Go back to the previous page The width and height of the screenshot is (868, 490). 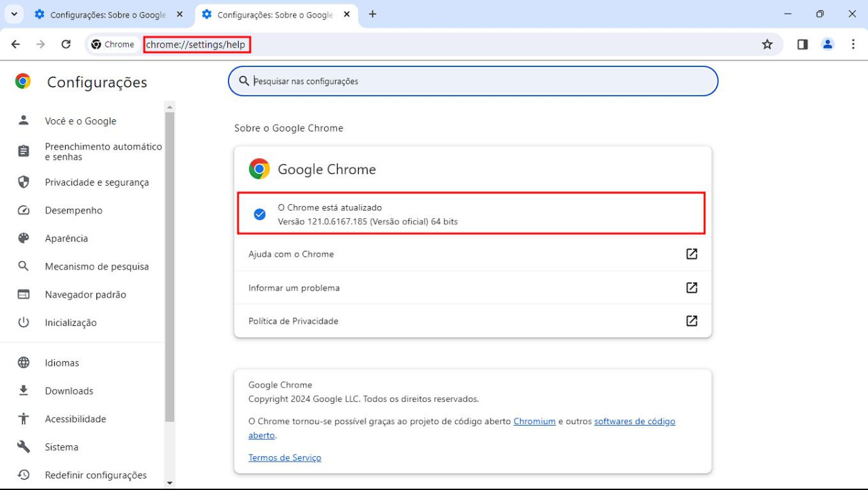point(16,44)
